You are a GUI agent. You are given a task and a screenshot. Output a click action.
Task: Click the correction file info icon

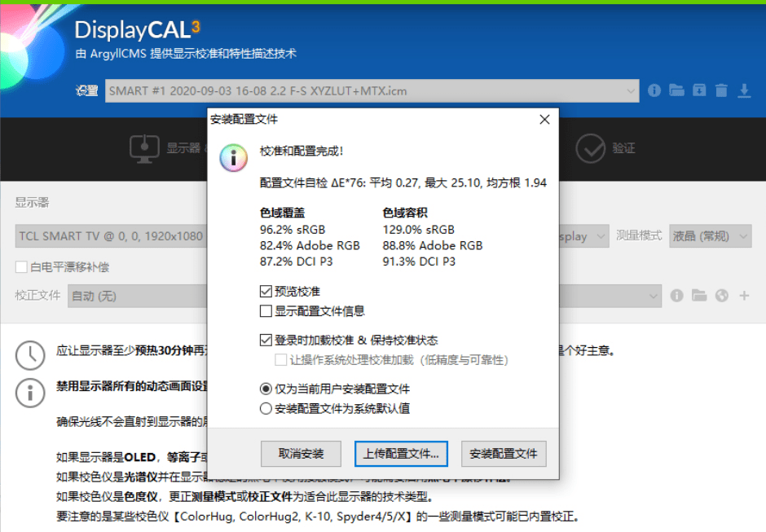(676, 296)
